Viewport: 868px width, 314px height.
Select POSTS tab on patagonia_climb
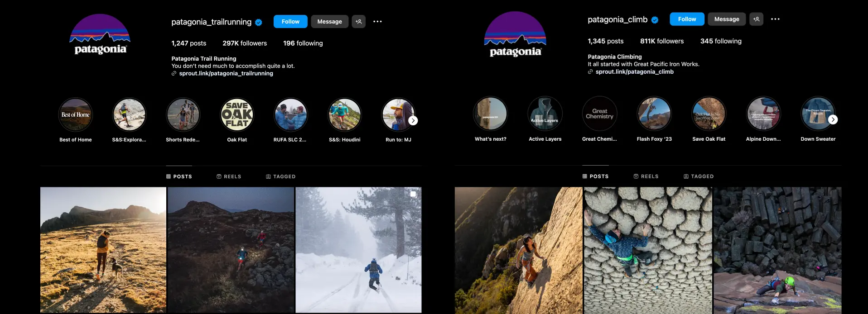pyautogui.click(x=596, y=176)
